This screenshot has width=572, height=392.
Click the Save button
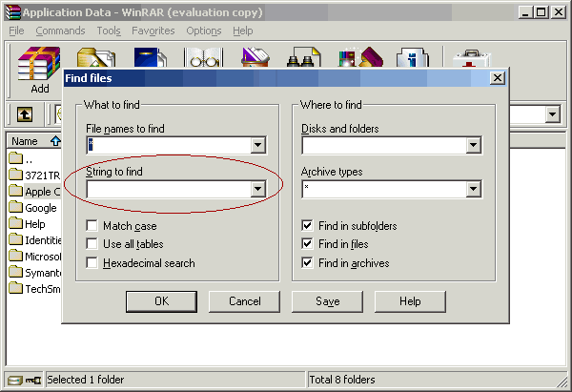coord(327,301)
